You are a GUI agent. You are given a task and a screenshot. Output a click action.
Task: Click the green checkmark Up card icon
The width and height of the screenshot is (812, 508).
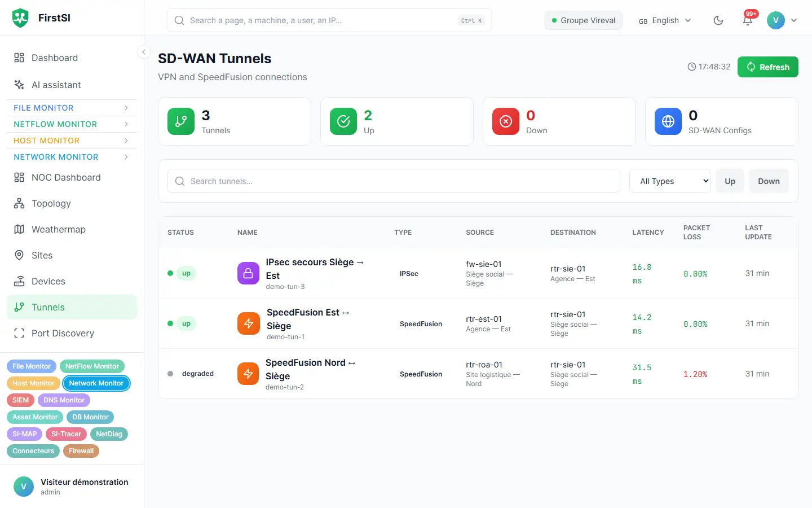point(343,121)
